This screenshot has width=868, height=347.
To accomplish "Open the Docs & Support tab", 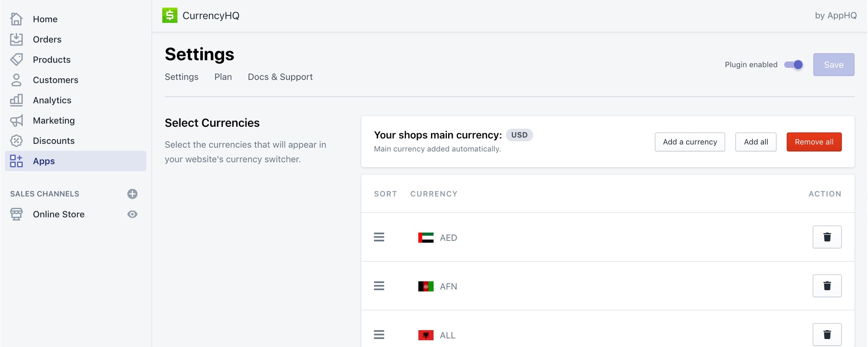I will click(x=280, y=77).
